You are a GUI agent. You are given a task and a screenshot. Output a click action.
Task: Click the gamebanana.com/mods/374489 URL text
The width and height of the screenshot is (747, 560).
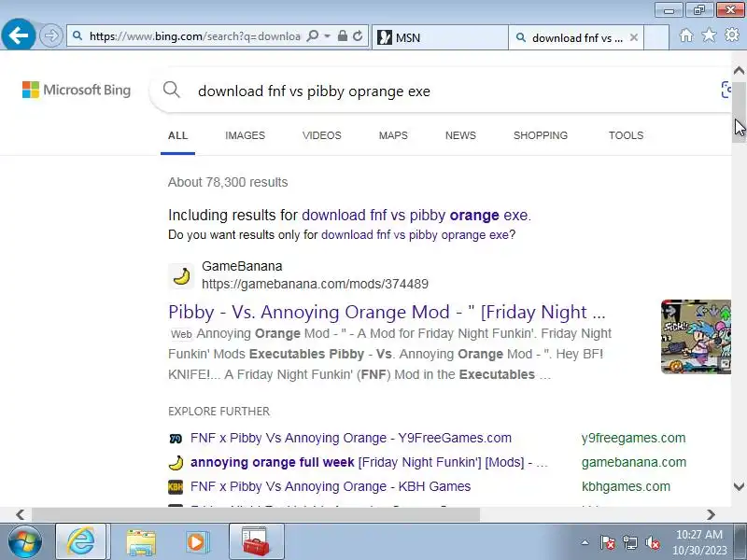coord(315,284)
